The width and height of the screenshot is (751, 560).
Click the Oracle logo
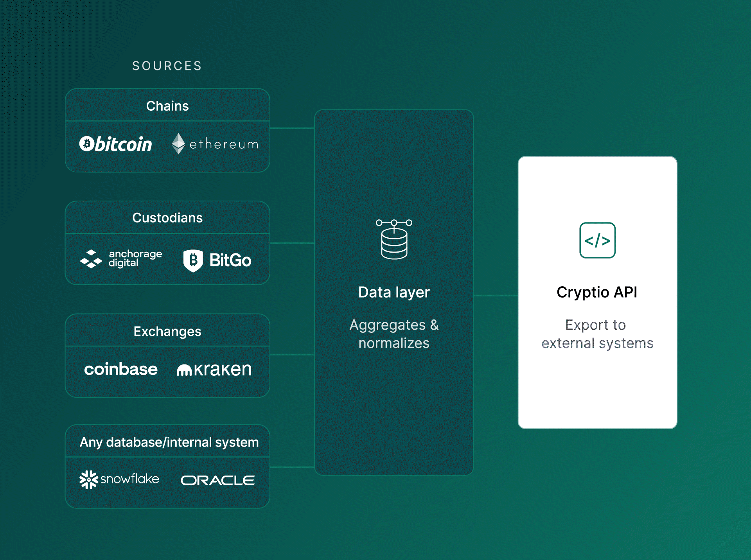click(217, 479)
